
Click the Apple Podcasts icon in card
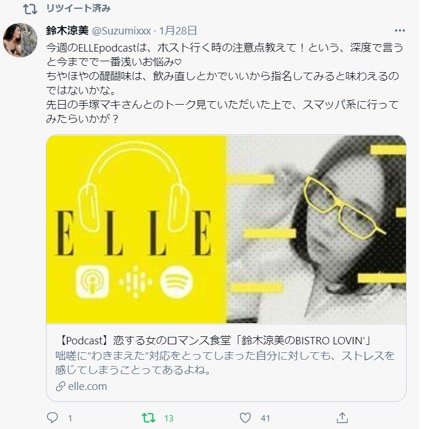tap(92, 282)
